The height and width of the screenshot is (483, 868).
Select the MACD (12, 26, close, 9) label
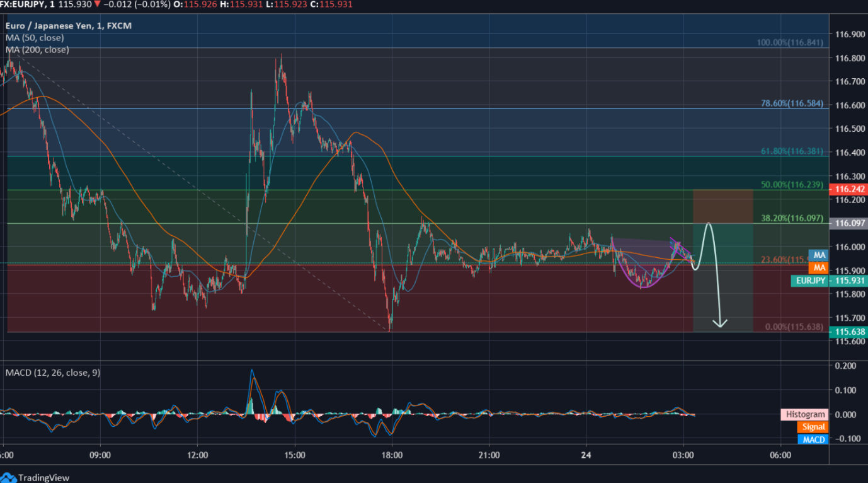[x=52, y=373]
